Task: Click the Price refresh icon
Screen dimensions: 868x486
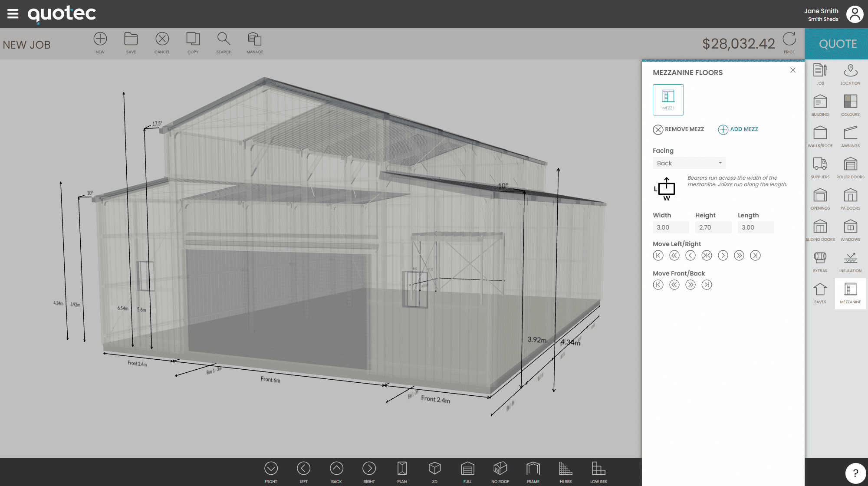Action: (x=789, y=40)
